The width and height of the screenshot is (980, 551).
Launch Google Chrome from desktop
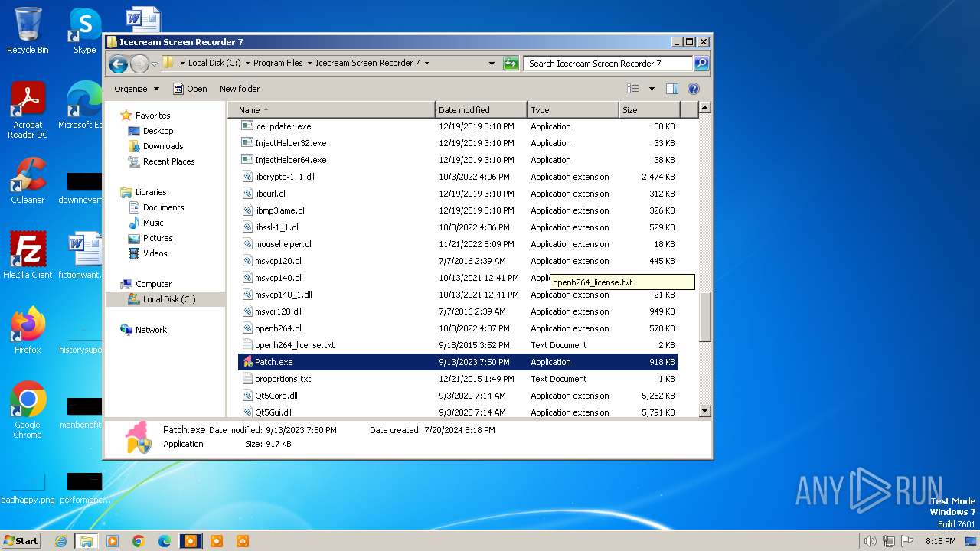pyautogui.click(x=28, y=409)
